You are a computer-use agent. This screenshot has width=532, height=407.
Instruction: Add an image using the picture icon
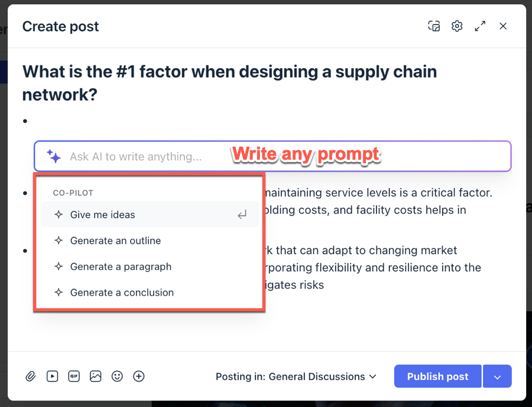tap(95, 376)
